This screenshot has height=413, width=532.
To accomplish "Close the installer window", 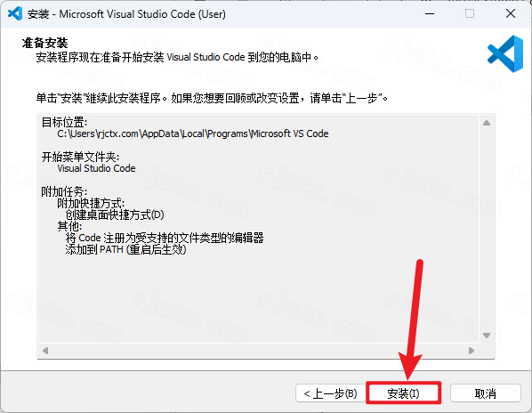I will pyautogui.click(x=511, y=13).
